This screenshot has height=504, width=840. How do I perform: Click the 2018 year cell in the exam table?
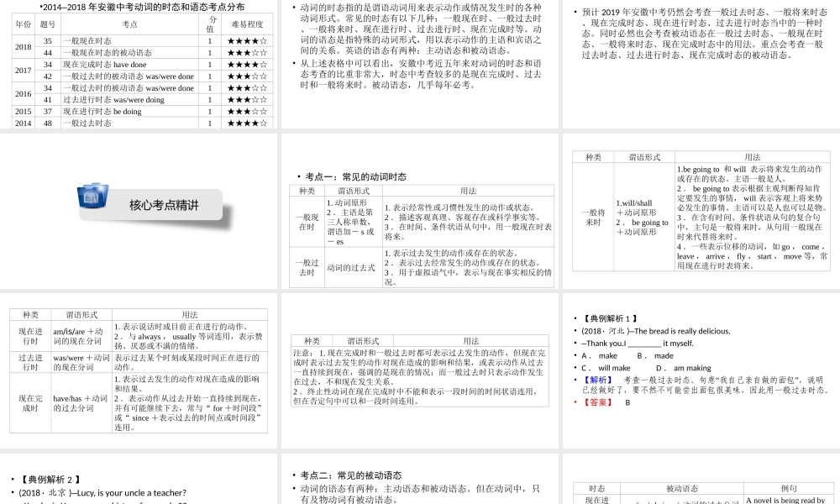click(x=23, y=46)
